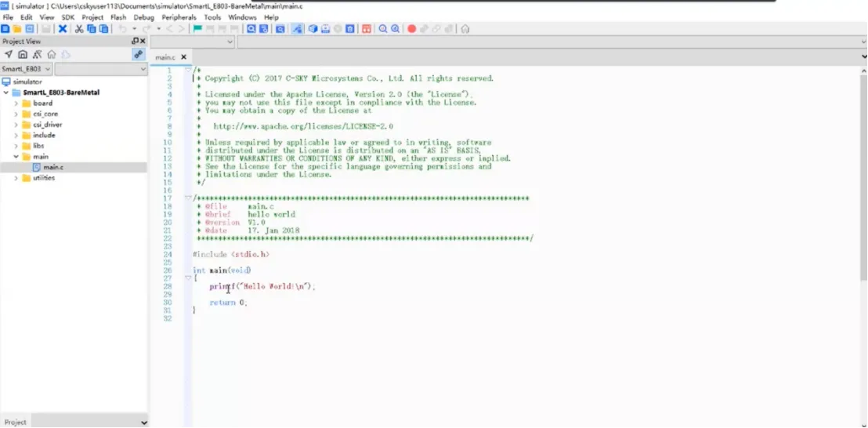This screenshot has height=428, width=868.
Task: Click the 'return 0;' code line
Action: click(228, 303)
